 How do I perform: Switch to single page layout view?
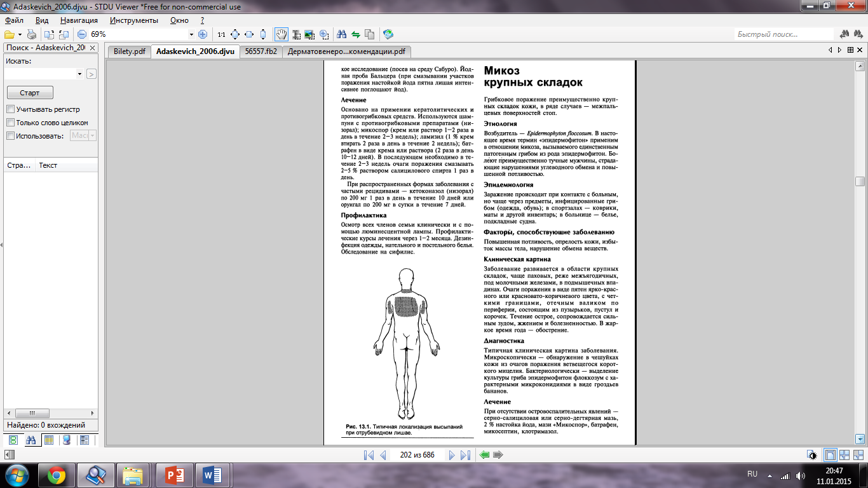(x=830, y=455)
